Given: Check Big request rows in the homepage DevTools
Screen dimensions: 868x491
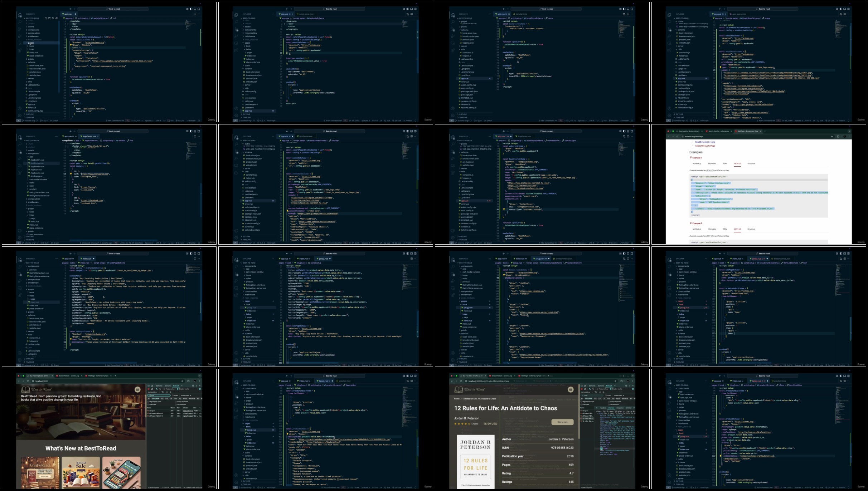Looking at the screenshot, I should [148, 402].
